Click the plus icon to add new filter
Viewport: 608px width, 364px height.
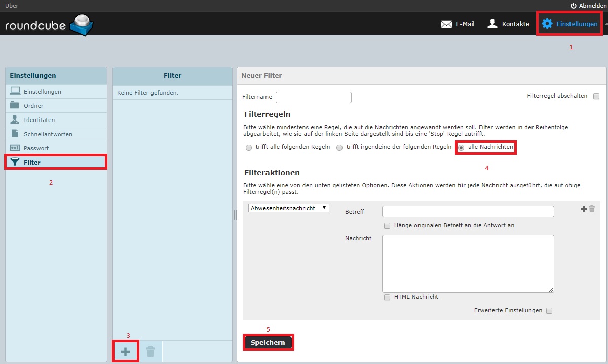(125, 352)
